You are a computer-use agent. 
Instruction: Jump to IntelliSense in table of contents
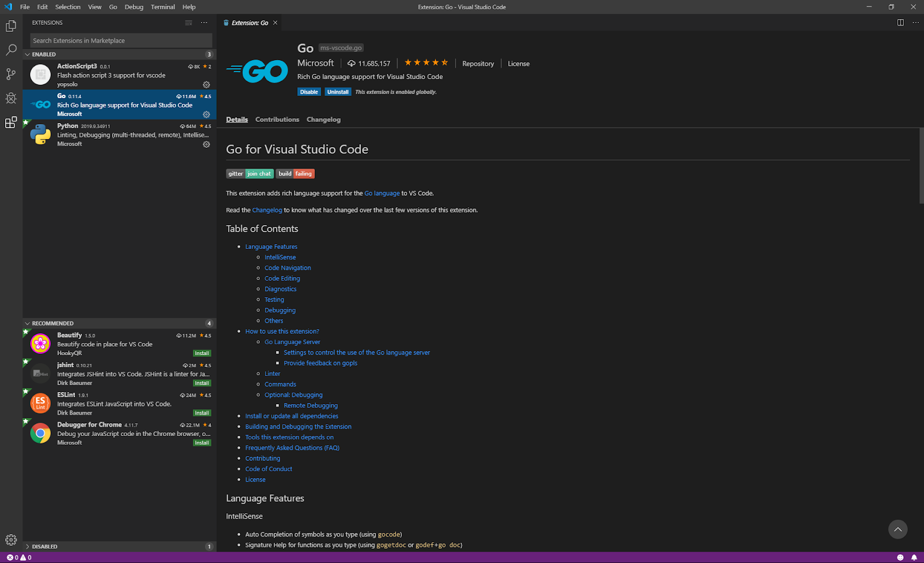tap(280, 258)
